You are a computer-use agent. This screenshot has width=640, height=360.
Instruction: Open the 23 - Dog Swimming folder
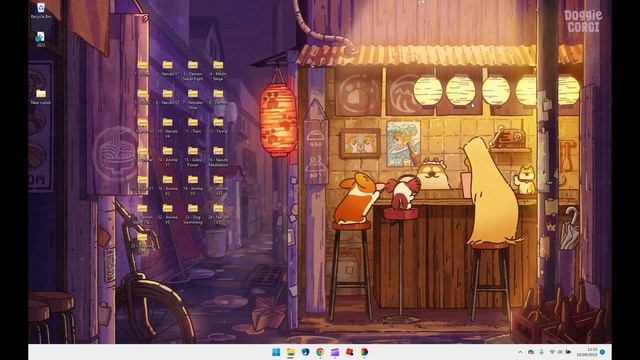click(193, 214)
